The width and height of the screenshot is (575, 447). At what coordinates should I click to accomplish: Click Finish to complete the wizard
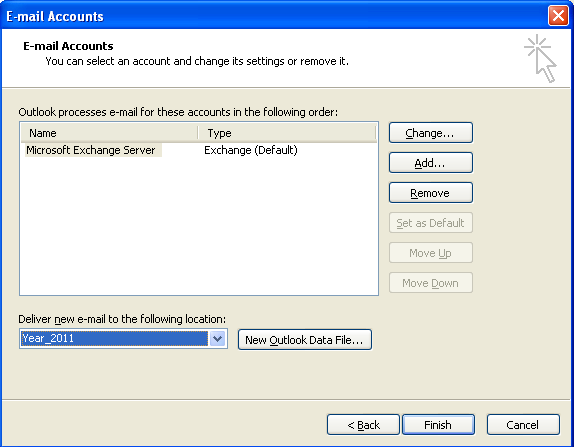click(438, 425)
